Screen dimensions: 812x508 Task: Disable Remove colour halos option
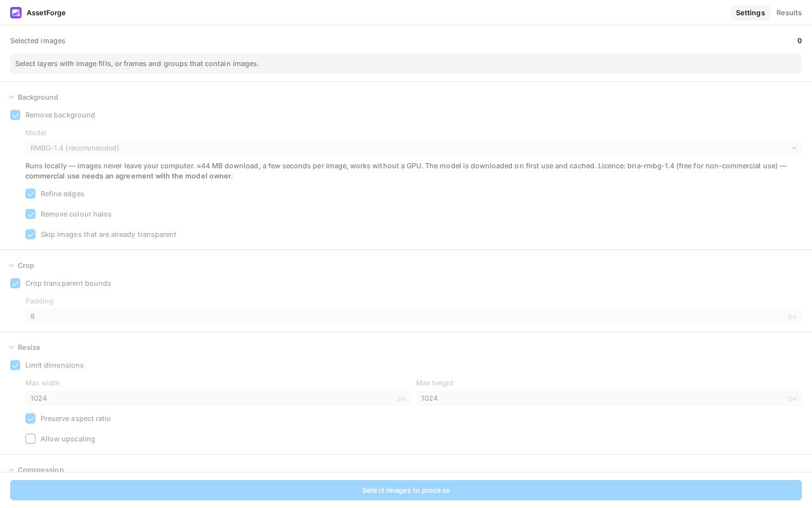tap(30, 214)
